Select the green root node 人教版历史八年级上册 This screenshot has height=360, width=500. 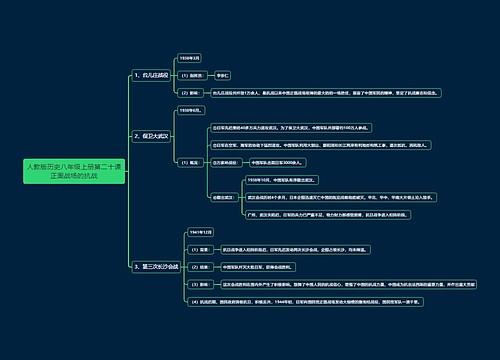pos(74,171)
